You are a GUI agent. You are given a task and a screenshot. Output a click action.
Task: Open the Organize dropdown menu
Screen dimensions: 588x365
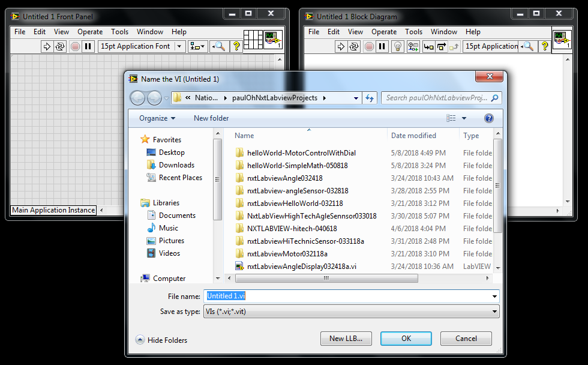[157, 118]
